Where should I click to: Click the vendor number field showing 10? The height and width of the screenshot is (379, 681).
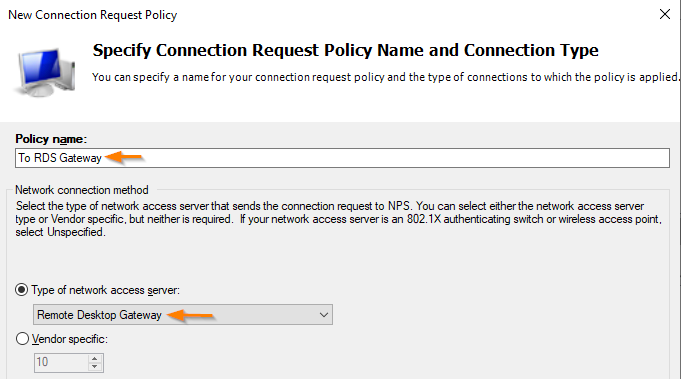[61, 362]
